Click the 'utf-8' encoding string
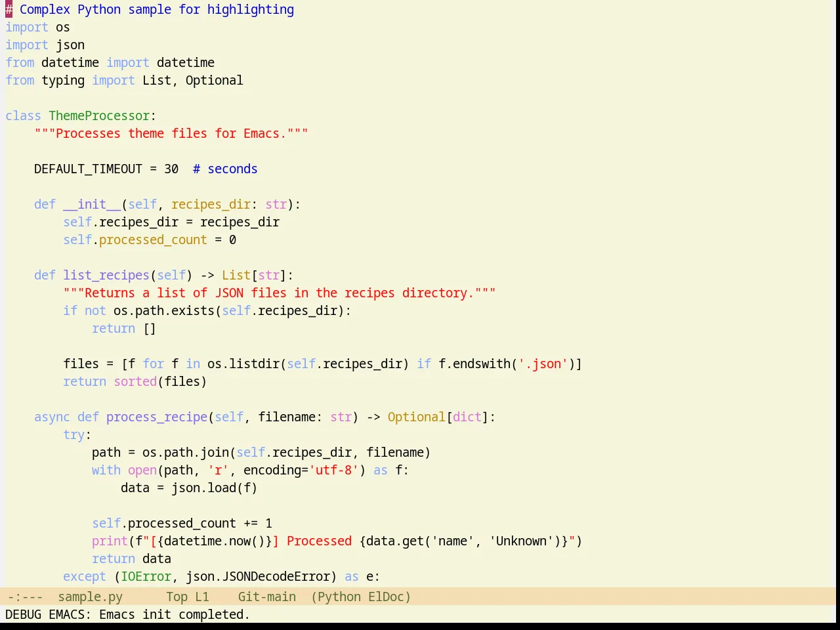The image size is (840, 630). [334, 470]
